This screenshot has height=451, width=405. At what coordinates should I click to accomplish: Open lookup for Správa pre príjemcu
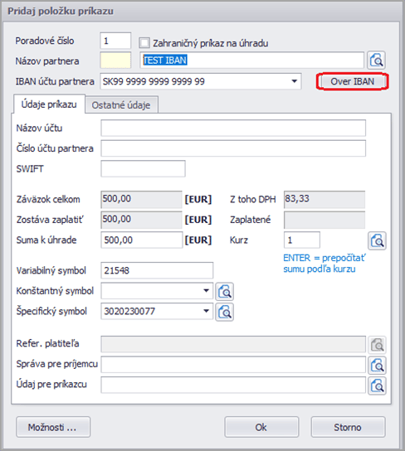377,365
